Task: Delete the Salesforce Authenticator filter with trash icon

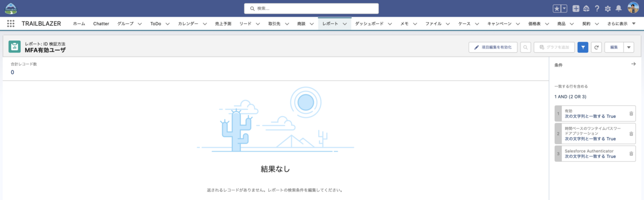Action: [631, 154]
